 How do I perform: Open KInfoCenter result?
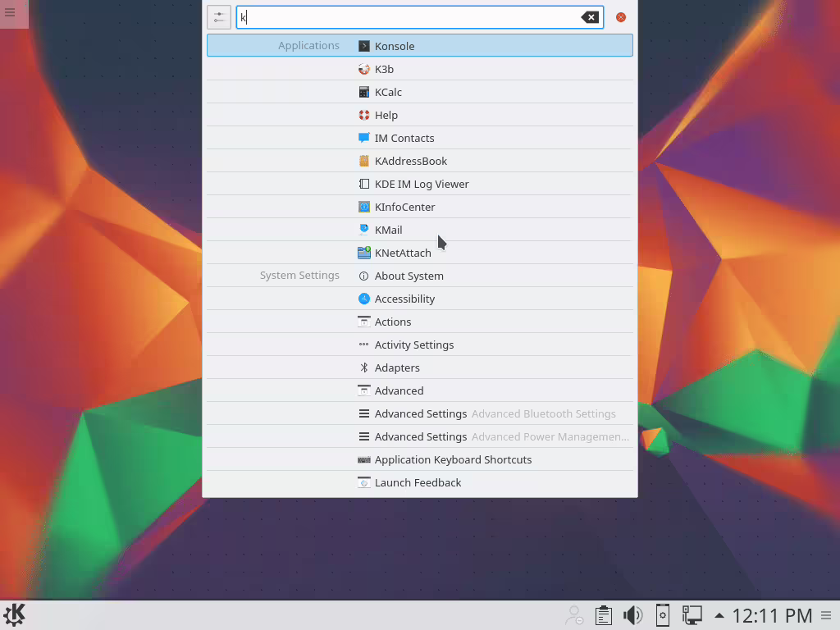coord(420,208)
